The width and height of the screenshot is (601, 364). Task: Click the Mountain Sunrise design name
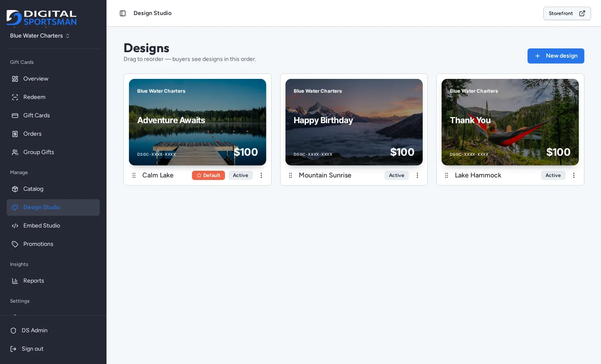coord(325,175)
